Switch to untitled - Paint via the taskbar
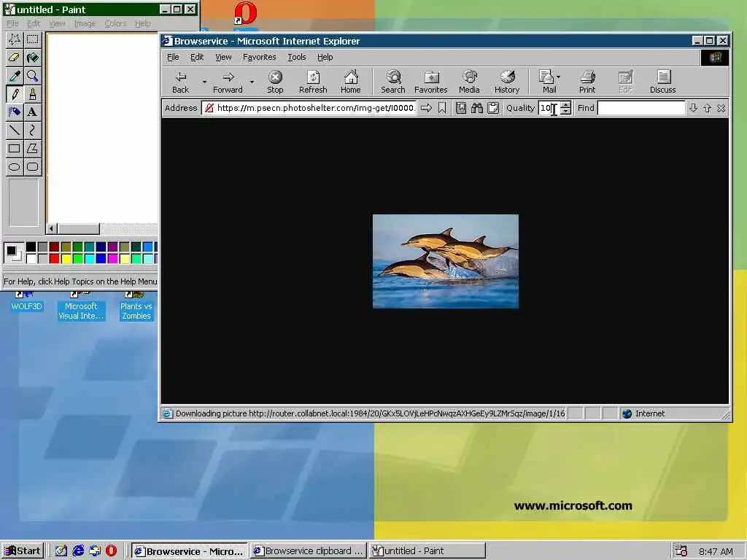The height and width of the screenshot is (560, 747). click(x=427, y=551)
